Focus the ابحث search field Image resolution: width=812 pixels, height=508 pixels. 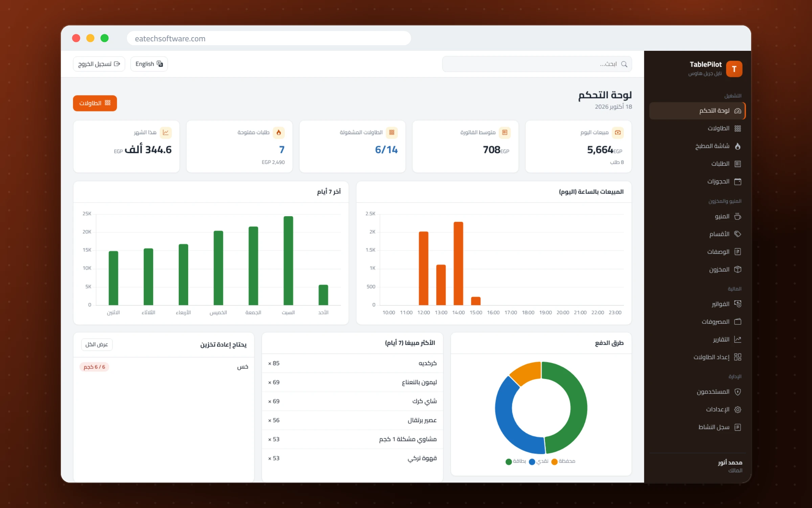(537, 64)
